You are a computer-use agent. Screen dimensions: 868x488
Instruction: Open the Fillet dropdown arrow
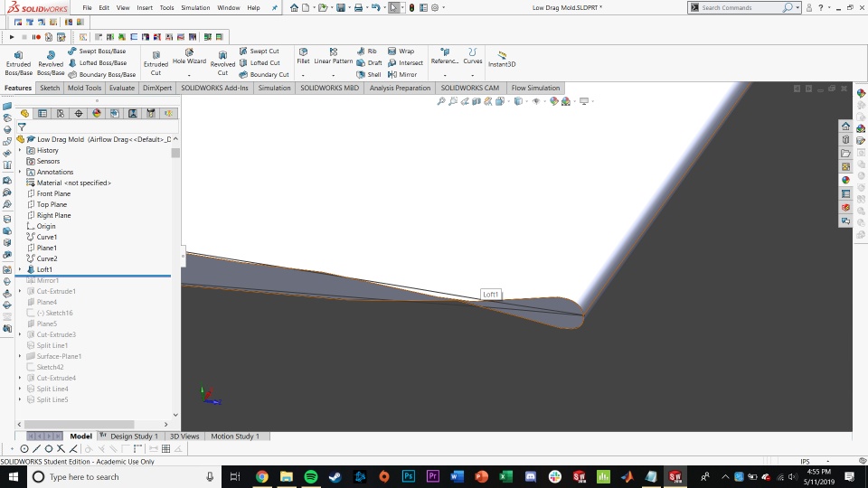click(x=304, y=75)
